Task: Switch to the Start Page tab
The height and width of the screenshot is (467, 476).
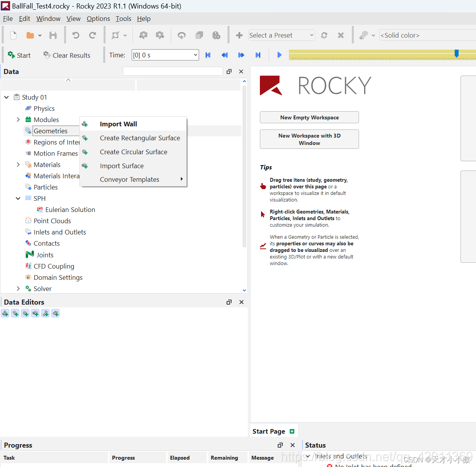Action: click(269, 431)
